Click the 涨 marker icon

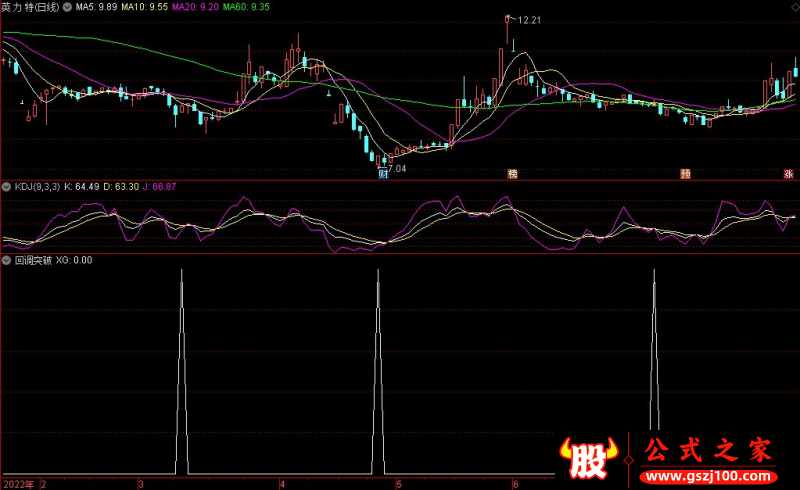pyautogui.click(x=789, y=174)
